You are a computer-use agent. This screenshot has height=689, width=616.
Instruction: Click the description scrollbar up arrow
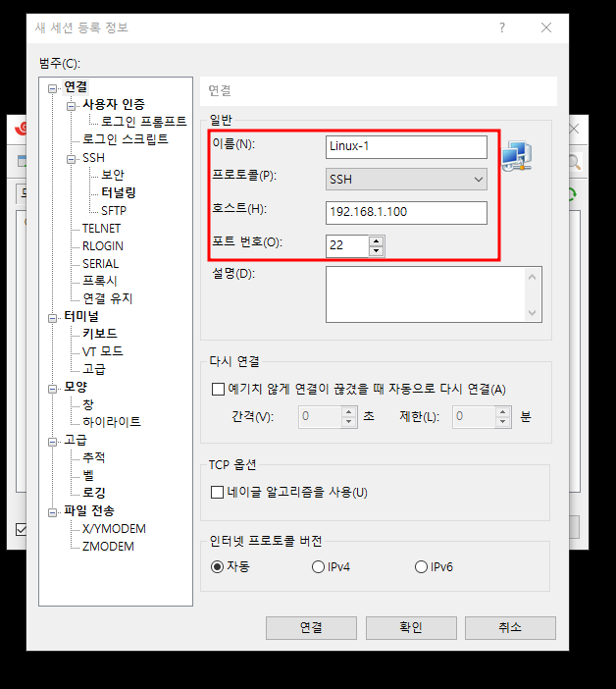pyautogui.click(x=533, y=277)
